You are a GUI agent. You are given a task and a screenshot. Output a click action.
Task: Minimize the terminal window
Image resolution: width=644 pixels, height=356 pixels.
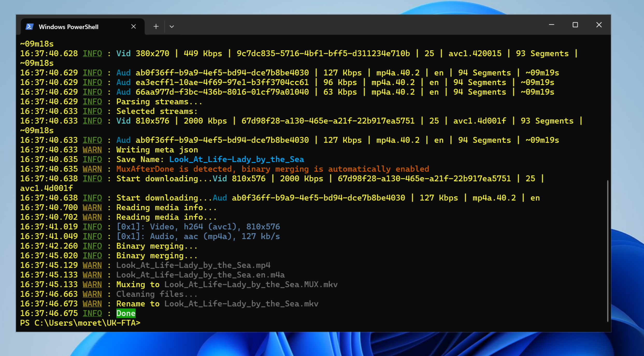click(551, 25)
